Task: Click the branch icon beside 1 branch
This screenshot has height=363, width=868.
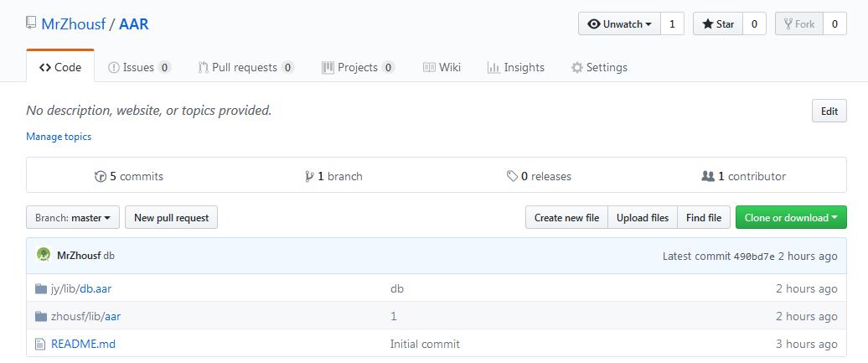Action: pyautogui.click(x=309, y=176)
